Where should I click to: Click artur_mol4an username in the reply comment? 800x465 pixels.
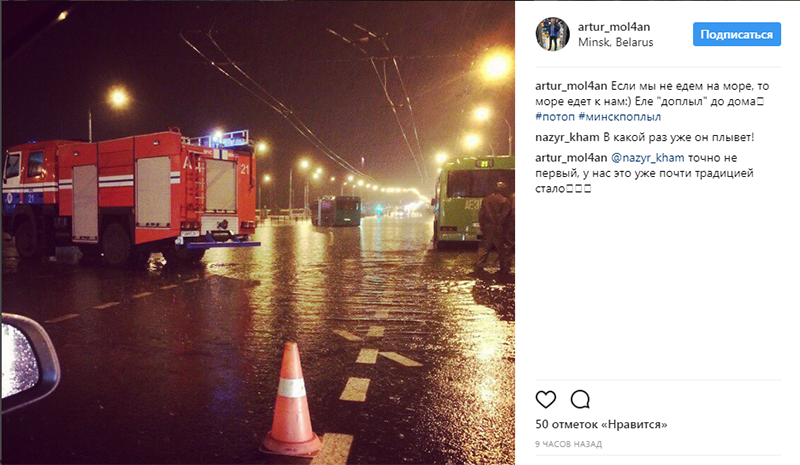(x=571, y=158)
